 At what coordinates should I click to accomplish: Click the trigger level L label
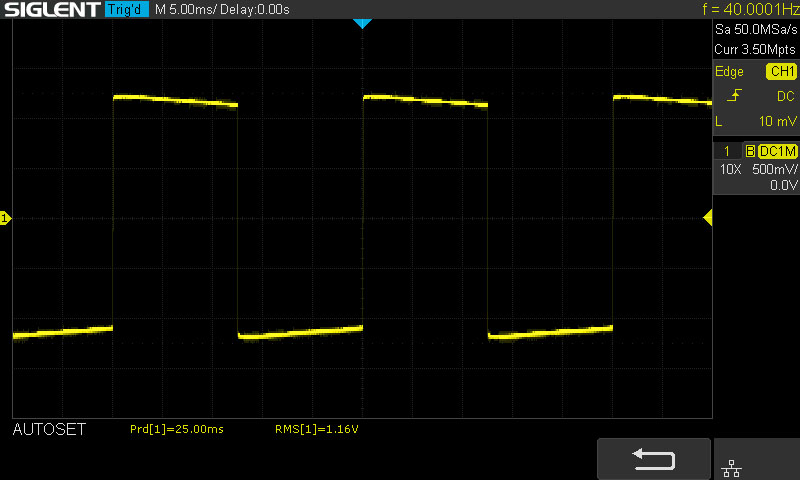click(719, 121)
